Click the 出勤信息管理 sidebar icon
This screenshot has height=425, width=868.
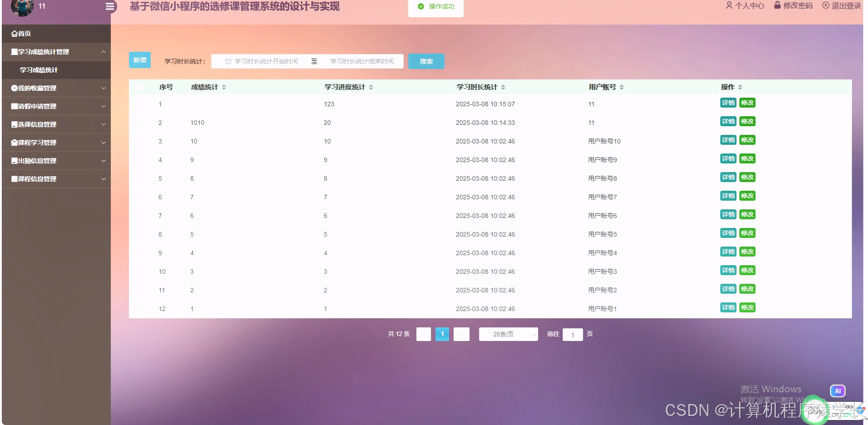pyautogui.click(x=14, y=160)
